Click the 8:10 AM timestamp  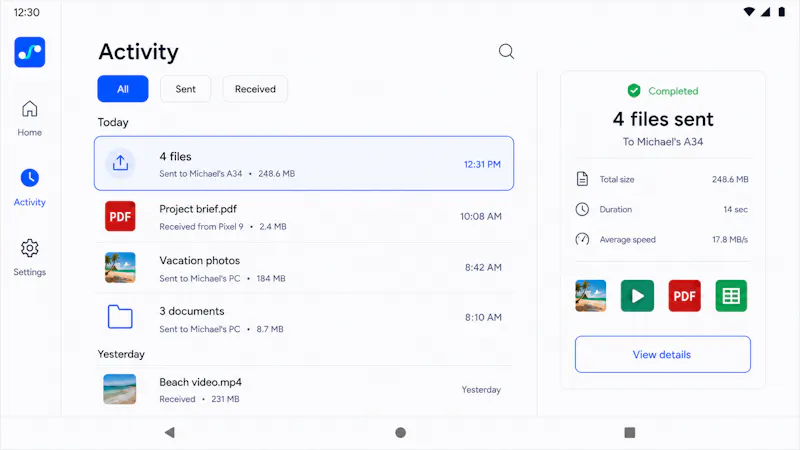click(483, 317)
